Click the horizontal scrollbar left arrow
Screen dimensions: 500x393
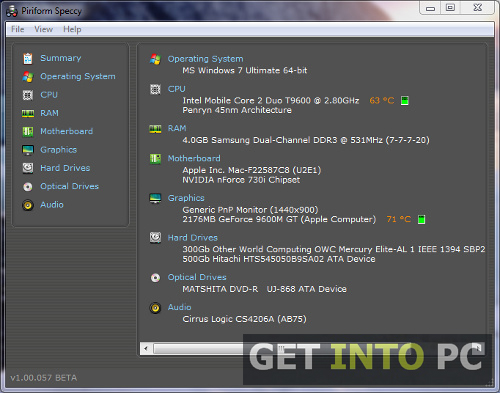click(x=146, y=349)
